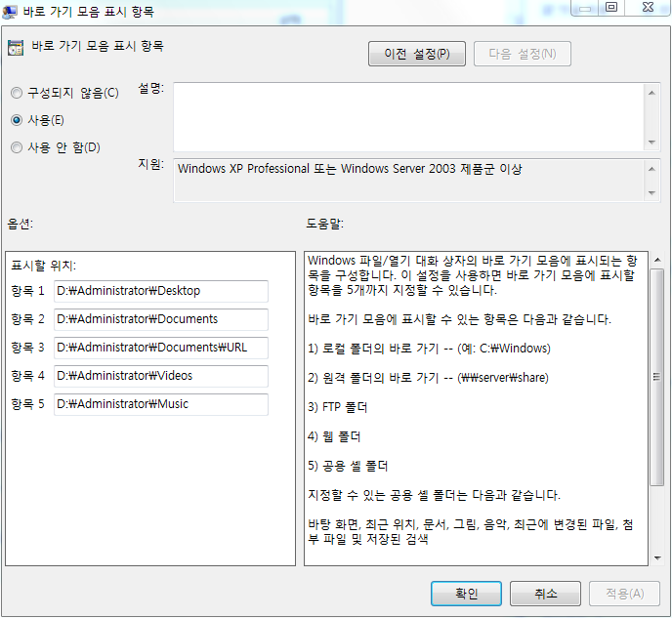Click the help line mentioning \\server\share
The image size is (672, 618).
[x=428, y=378]
